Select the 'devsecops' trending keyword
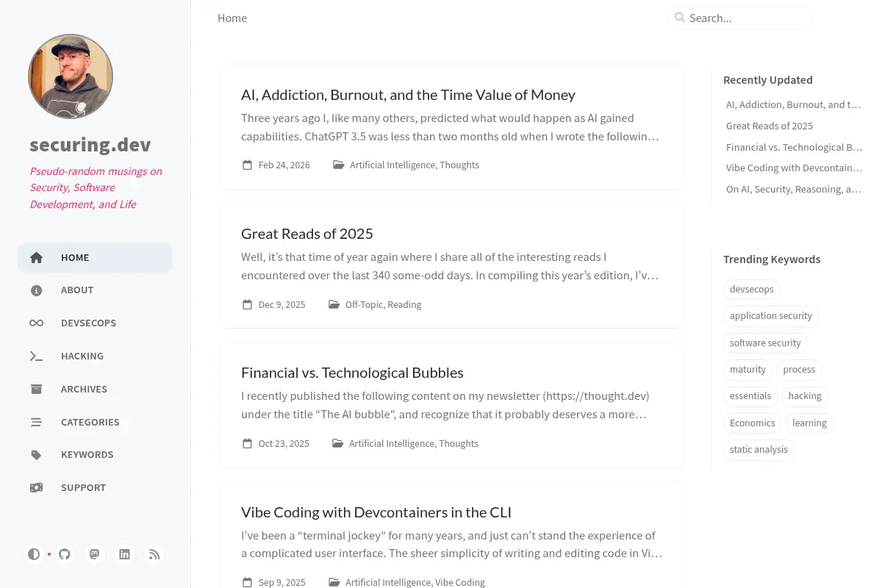The width and height of the screenshot is (882, 588). [752, 289]
